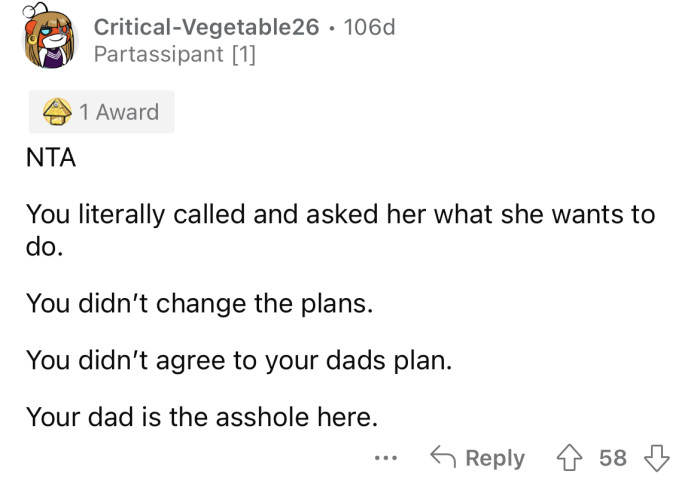This screenshot has width=700, height=480.
Task: Open the three-dot more options menu
Action: point(386,458)
